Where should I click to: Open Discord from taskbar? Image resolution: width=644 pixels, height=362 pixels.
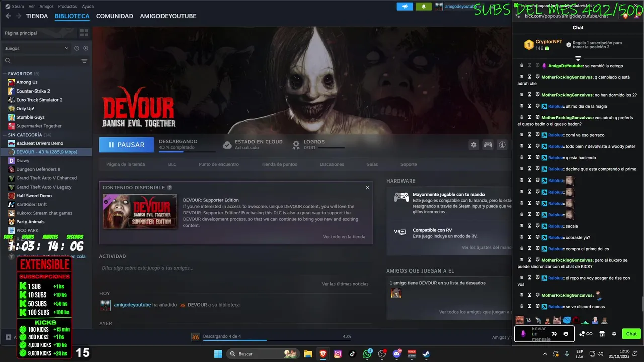point(397,354)
